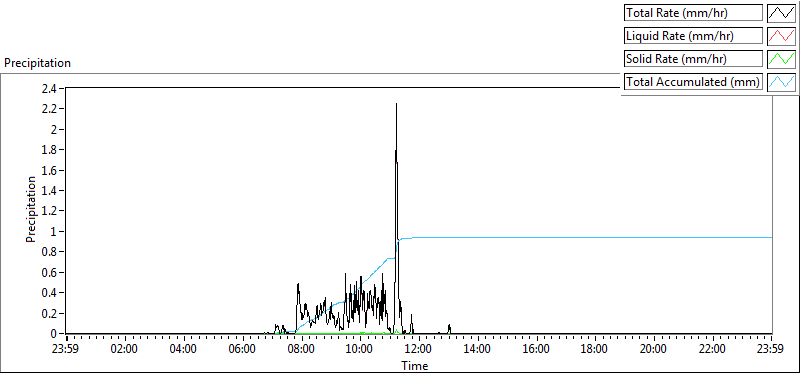Click the 2.2 y-axis tick label

coord(50,109)
